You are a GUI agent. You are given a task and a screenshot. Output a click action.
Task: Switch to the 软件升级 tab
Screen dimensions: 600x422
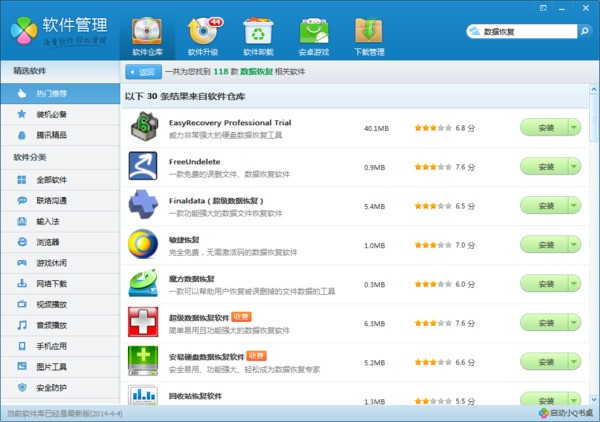pos(203,35)
